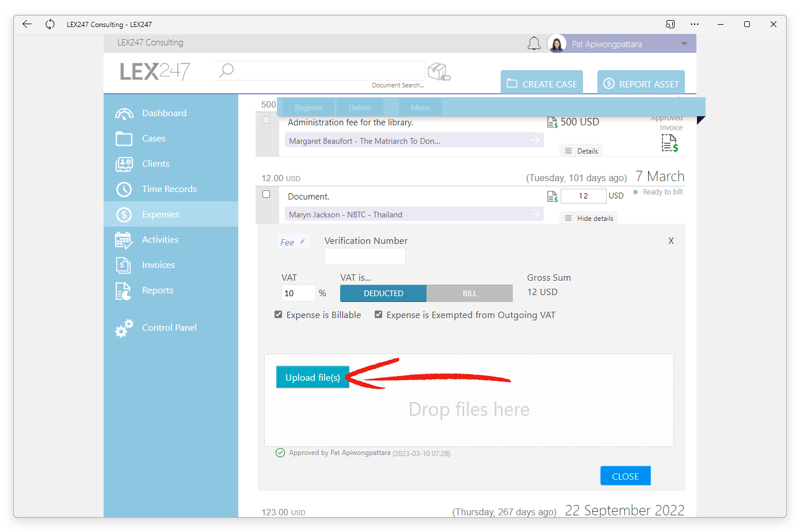Toggle Expense is Exempted from Outgoing VAT
Image resolution: width=800 pixels, height=532 pixels.
point(379,315)
